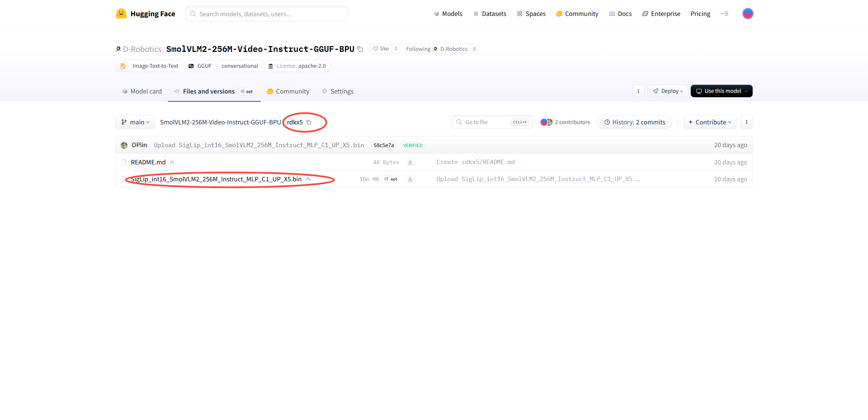
Task: Open commit hash 58c5e7a
Action: pos(383,145)
